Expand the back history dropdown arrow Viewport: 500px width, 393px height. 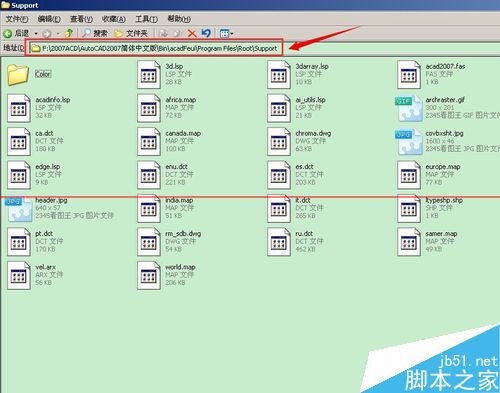36,34
